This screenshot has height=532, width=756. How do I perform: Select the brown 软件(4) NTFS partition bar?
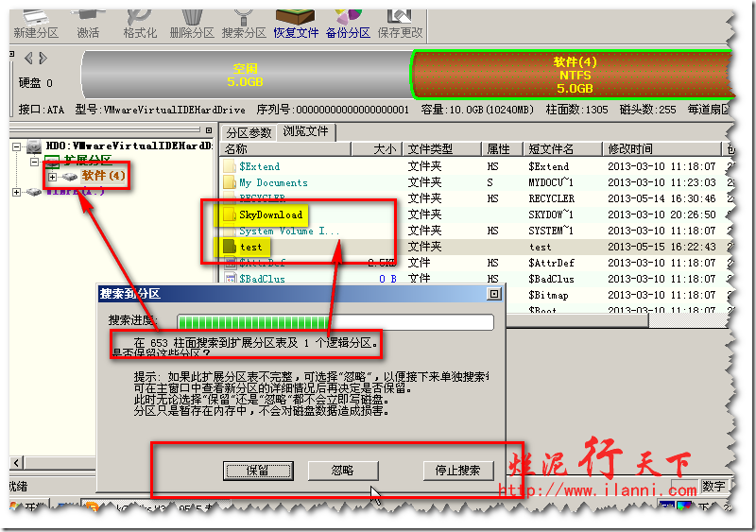click(x=574, y=75)
